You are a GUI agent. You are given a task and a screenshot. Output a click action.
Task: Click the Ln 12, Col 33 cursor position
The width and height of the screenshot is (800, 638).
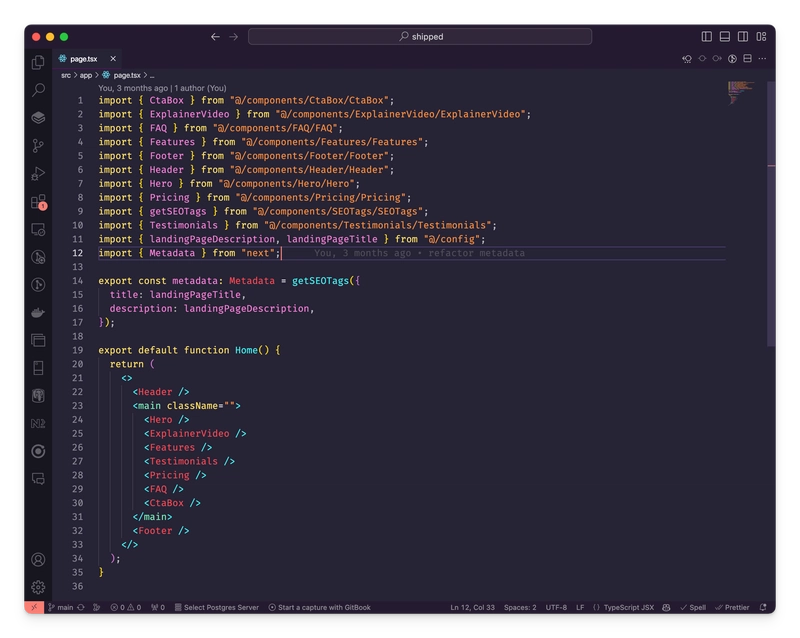point(472,607)
